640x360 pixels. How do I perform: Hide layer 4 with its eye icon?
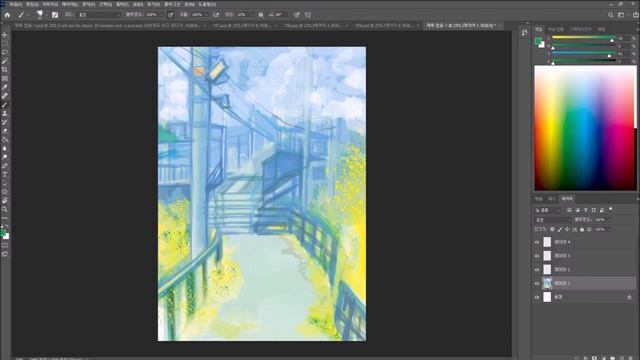coord(537,242)
